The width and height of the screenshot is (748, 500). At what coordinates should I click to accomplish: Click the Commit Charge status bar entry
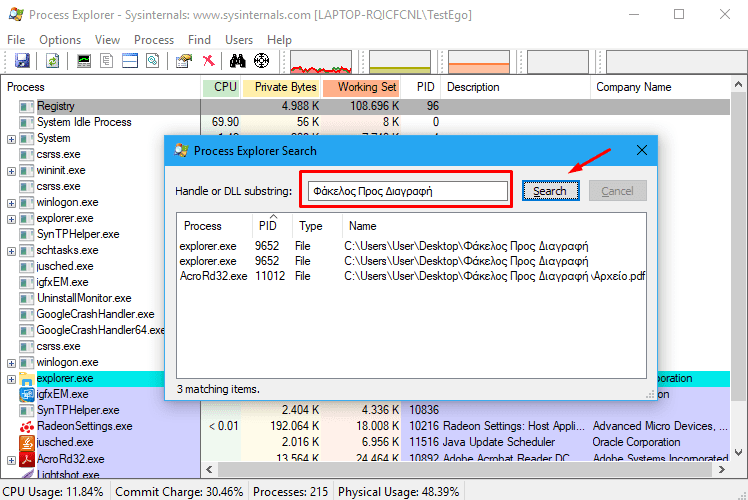[179, 492]
